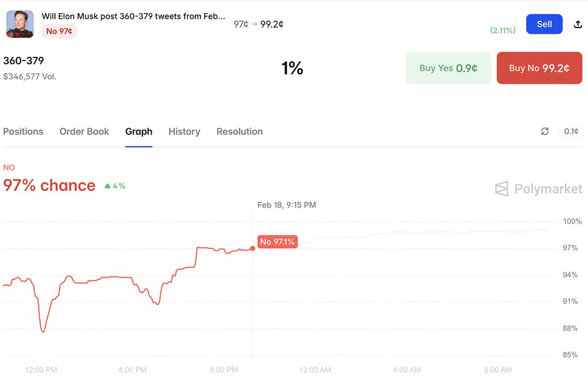
Task: Click the green up-arrow 4% indicator
Action: click(x=115, y=186)
